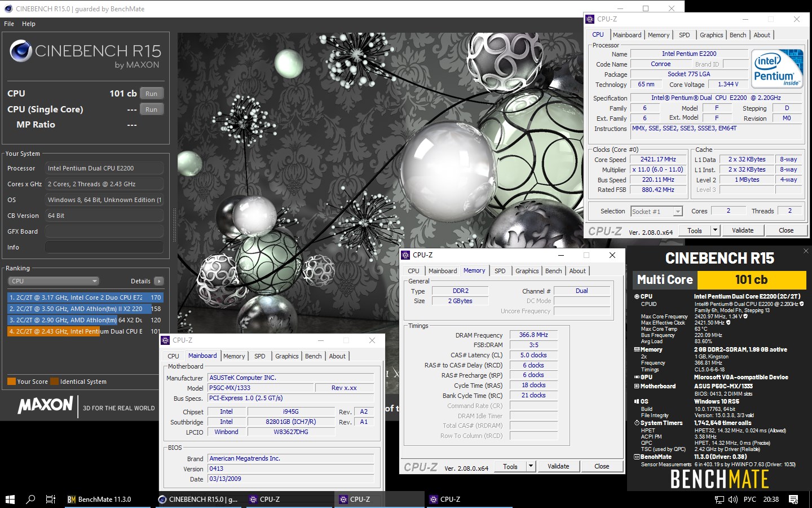Click Tools button in the CPU-Z CPU window

pos(695,230)
